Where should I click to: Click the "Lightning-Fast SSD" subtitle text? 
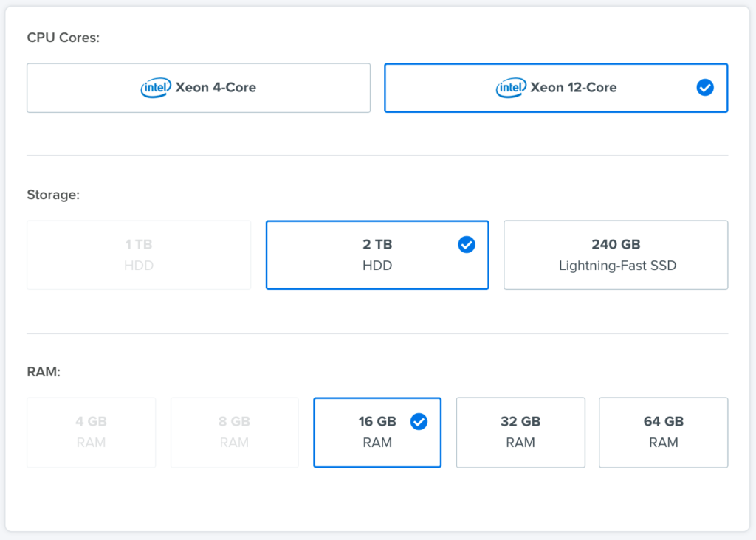[x=617, y=266]
